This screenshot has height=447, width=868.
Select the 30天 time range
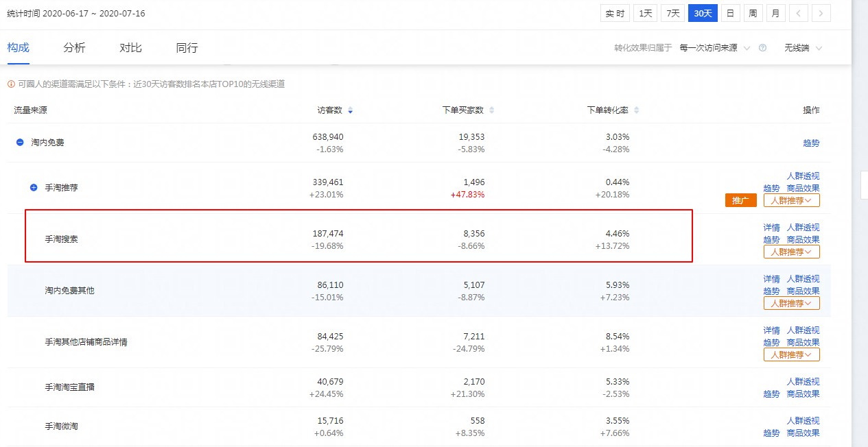click(x=703, y=13)
